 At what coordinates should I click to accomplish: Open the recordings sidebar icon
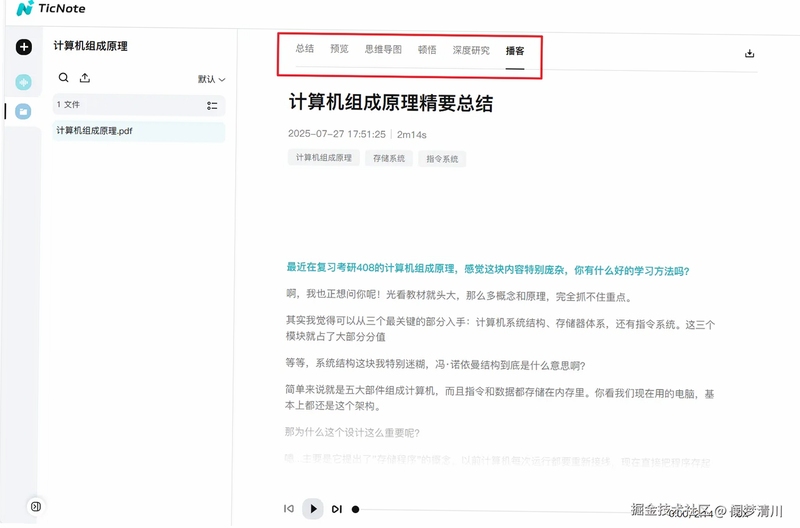(23, 82)
